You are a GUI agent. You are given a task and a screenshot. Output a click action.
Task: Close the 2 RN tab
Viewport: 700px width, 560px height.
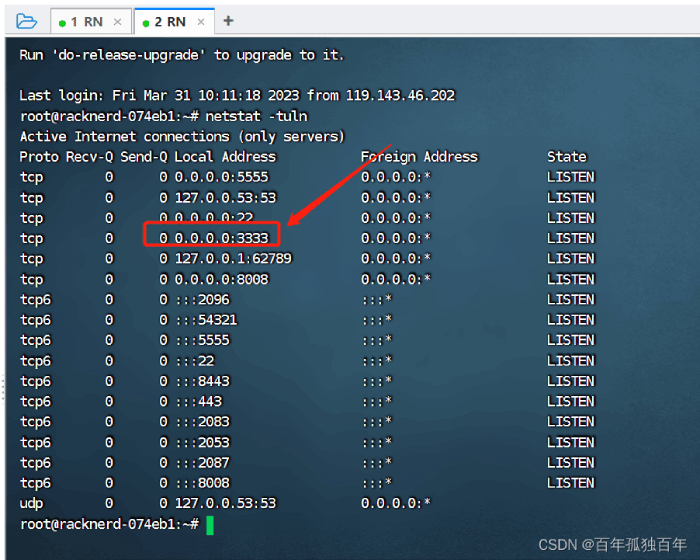201,22
